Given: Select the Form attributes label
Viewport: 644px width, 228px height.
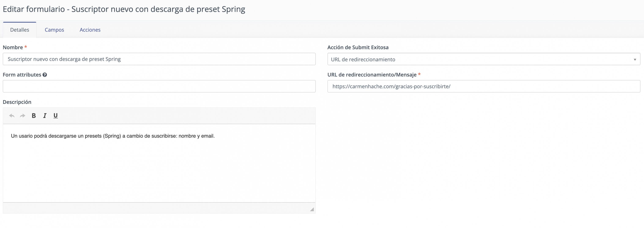Looking at the screenshot, I should coord(22,75).
